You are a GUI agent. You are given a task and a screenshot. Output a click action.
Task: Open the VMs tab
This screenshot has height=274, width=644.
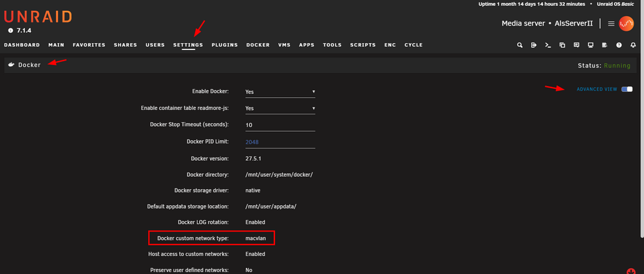coord(284,45)
